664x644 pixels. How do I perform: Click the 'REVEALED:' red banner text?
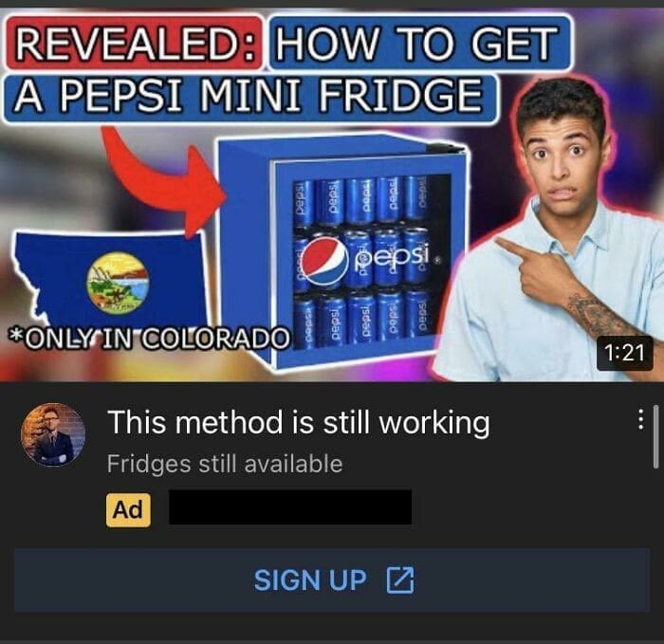pyautogui.click(x=134, y=44)
